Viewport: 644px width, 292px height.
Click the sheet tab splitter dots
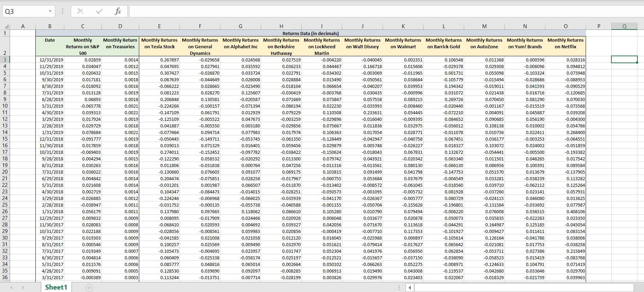pyautogui.click(x=399, y=287)
